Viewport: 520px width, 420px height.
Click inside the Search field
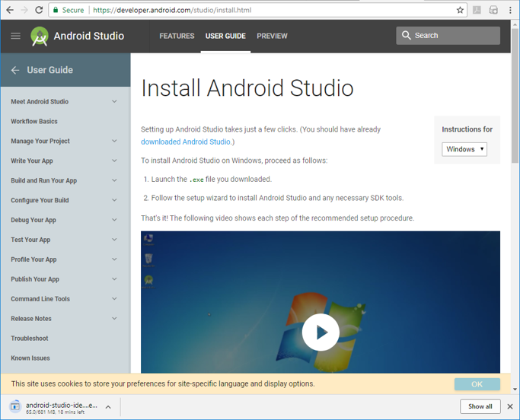point(448,36)
